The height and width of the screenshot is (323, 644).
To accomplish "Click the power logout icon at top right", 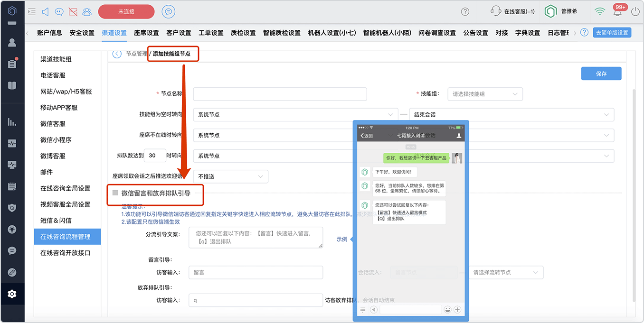I will 635,11.
